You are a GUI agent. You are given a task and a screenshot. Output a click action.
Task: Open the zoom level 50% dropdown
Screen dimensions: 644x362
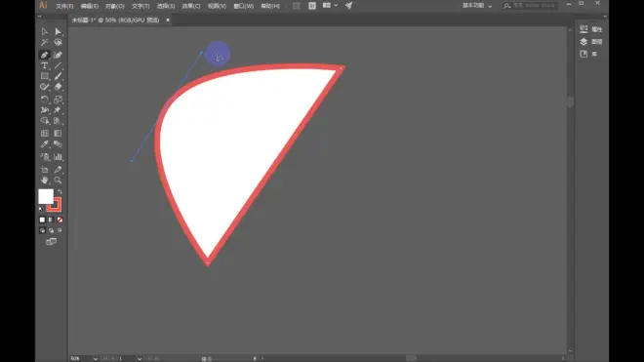pyautogui.click(x=96, y=359)
